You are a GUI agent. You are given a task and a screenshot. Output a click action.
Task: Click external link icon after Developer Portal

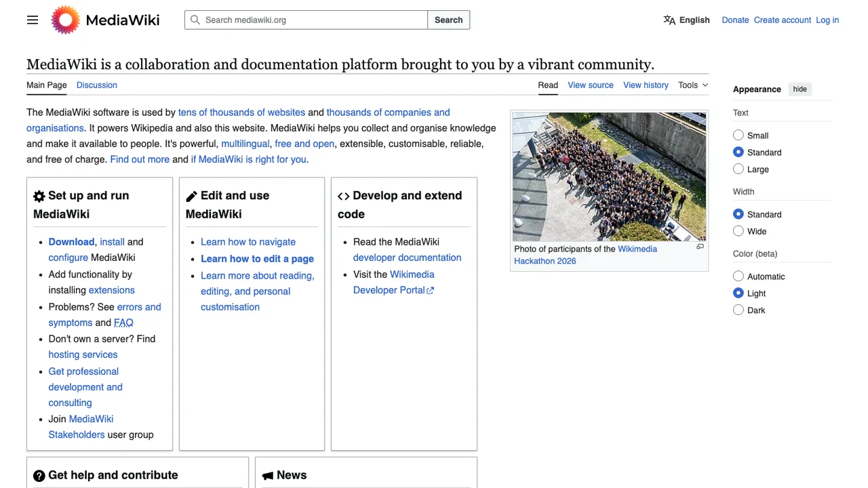430,291
